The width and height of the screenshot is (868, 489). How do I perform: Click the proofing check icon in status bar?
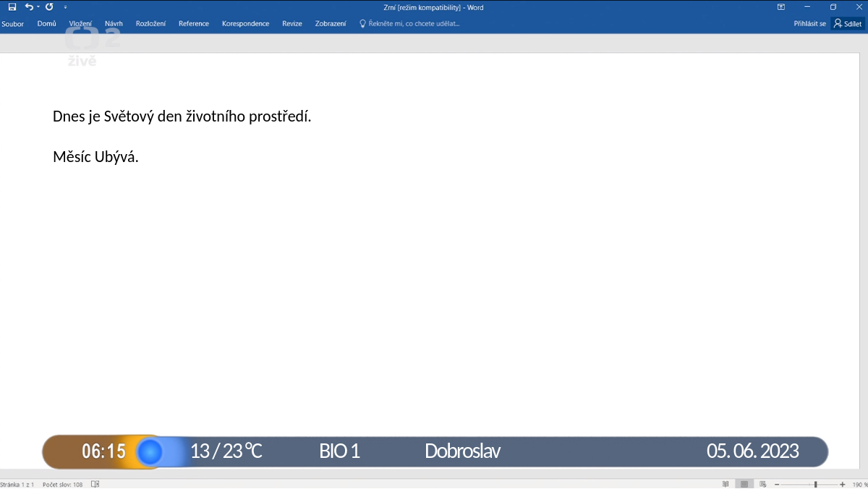[x=95, y=484]
